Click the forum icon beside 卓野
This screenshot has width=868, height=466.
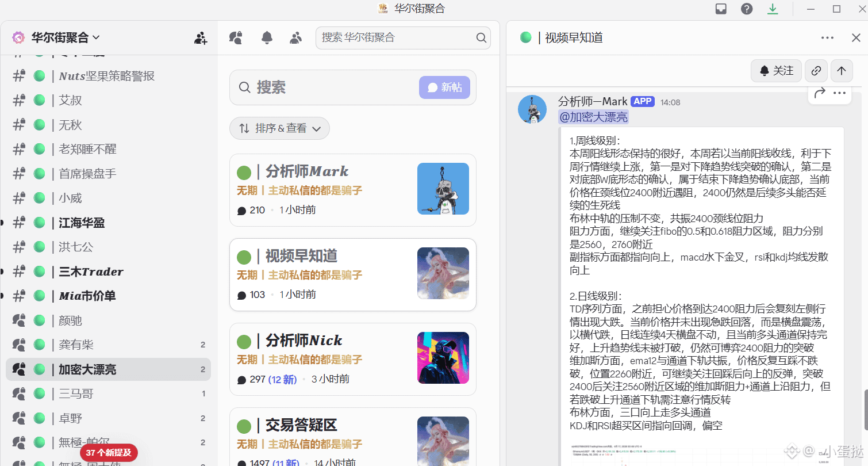coord(19,418)
